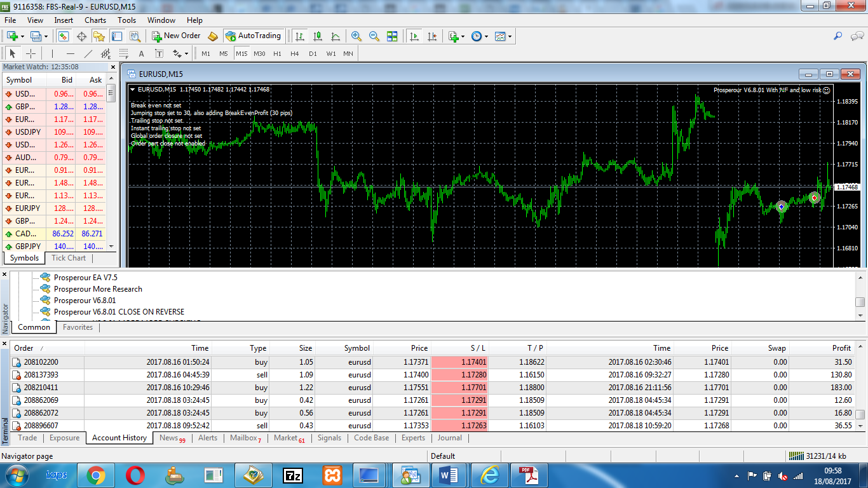Toggle the Data Window crosshair icon
Viewport: 868px width, 488px height.
[x=81, y=36]
